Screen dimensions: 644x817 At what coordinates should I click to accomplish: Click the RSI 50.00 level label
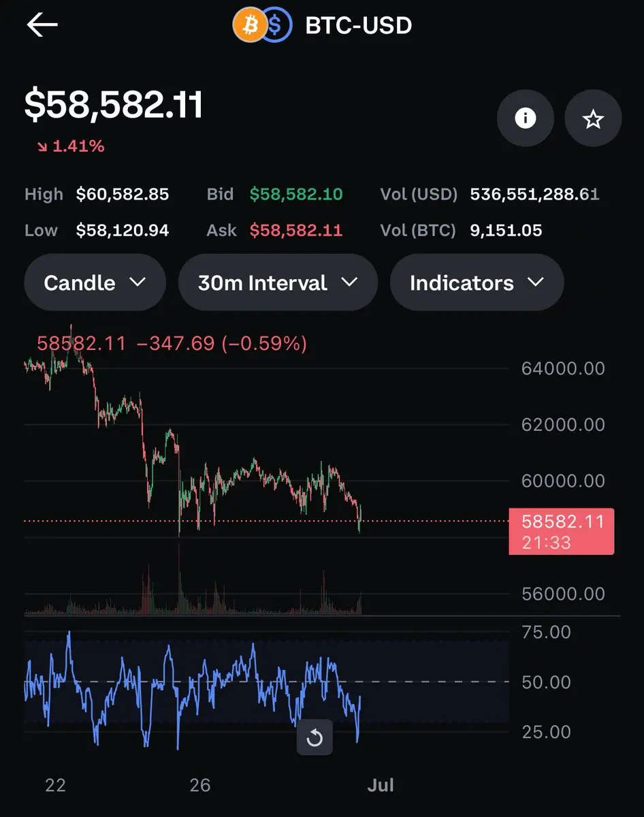point(546,682)
